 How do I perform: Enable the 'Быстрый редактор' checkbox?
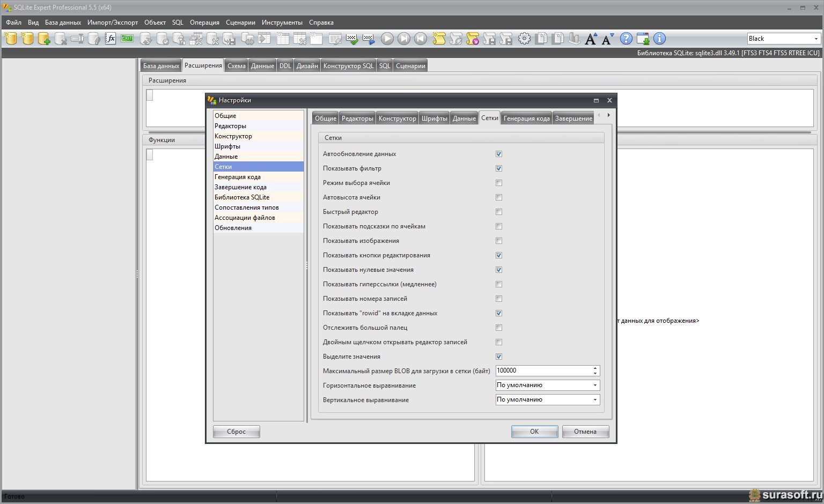pyautogui.click(x=499, y=212)
